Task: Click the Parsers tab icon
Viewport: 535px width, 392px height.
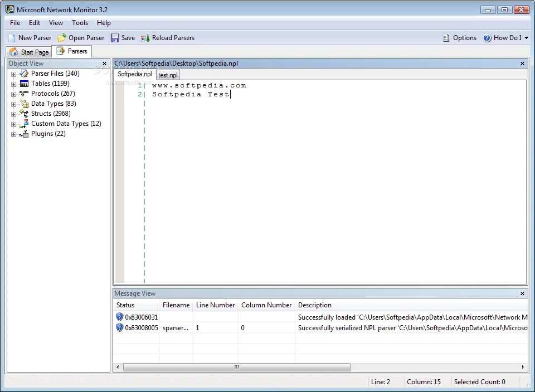Action: (60, 51)
